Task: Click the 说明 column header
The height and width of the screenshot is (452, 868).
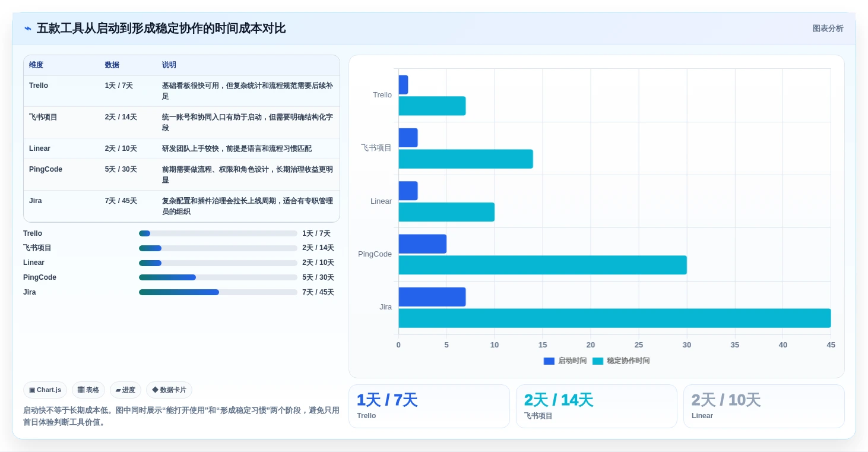Action: coord(169,65)
